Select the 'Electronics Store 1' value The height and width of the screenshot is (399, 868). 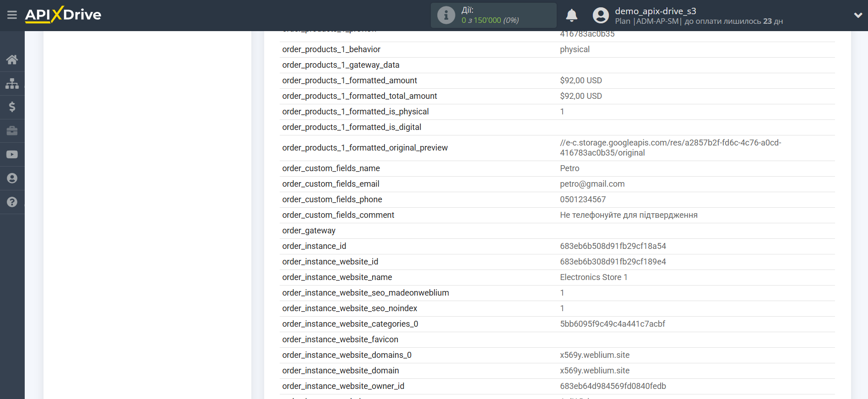[593, 277]
